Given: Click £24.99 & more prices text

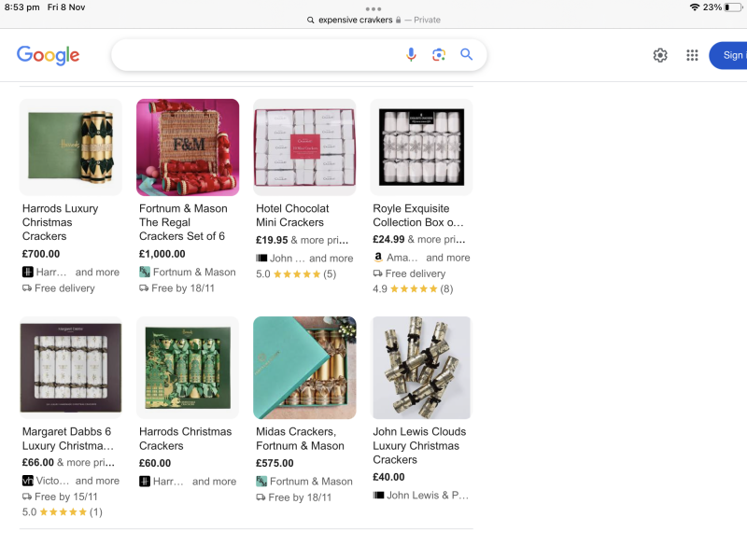Looking at the screenshot, I should (418, 239).
